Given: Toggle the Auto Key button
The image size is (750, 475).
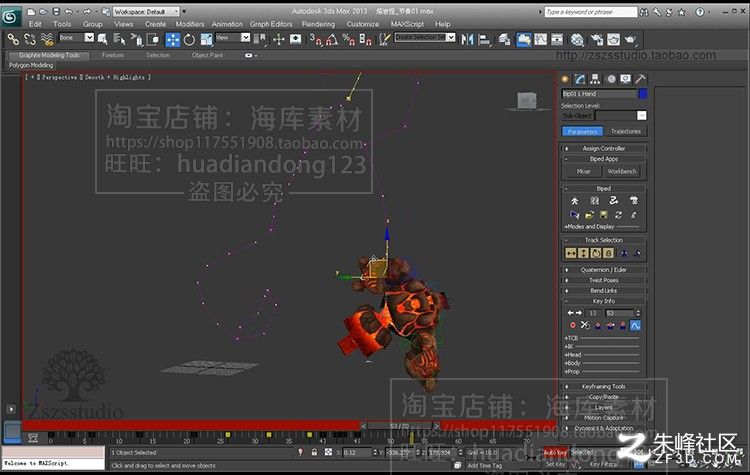Looking at the screenshot, I should pos(555,452).
